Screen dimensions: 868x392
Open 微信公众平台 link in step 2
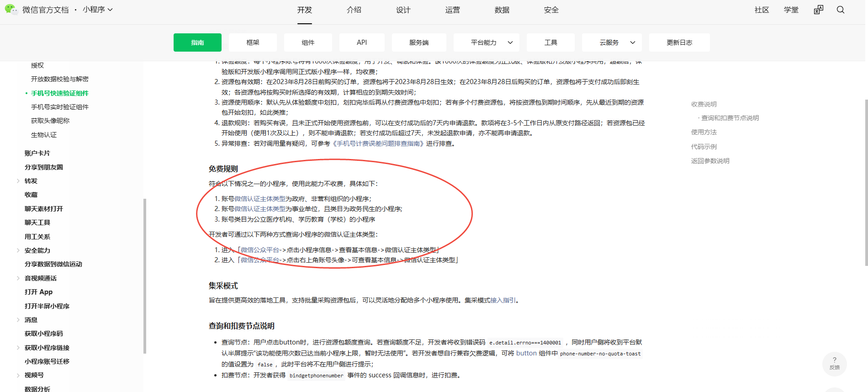pyautogui.click(x=260, y=260)
